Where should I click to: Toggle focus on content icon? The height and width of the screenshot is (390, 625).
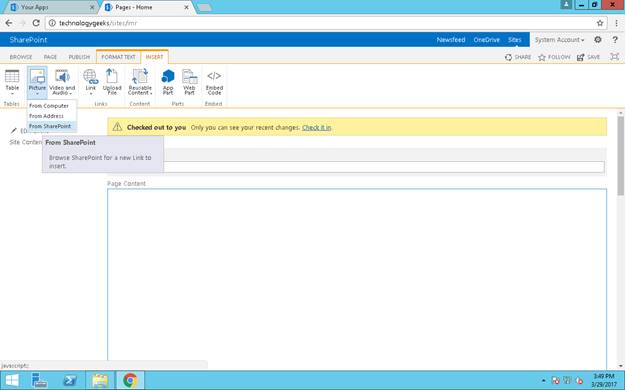(614, 57)
